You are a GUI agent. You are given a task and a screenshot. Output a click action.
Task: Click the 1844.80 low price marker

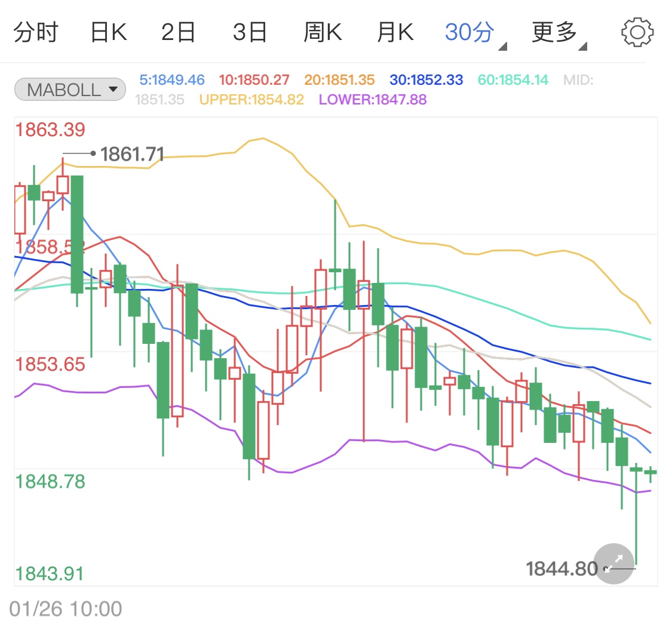pos(561,569)
